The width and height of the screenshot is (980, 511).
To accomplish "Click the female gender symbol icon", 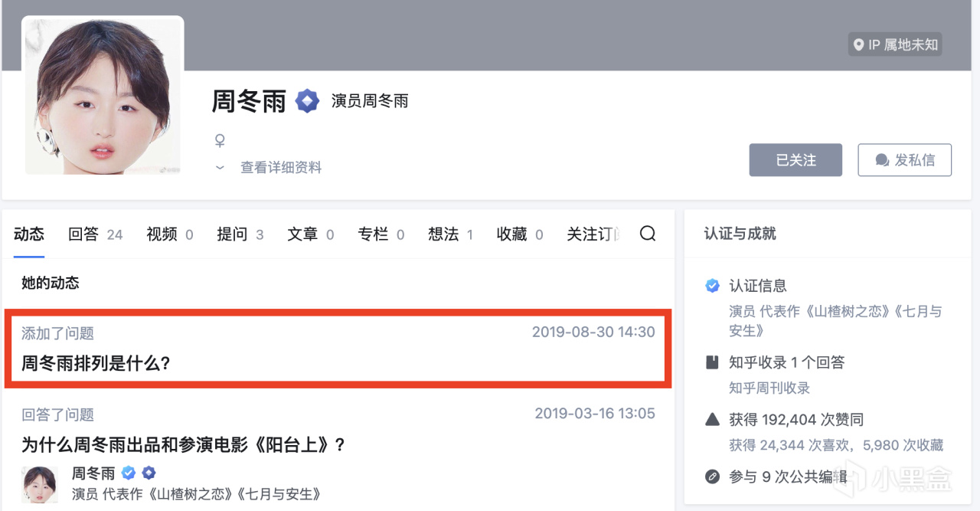I will (x=220, y=140).
